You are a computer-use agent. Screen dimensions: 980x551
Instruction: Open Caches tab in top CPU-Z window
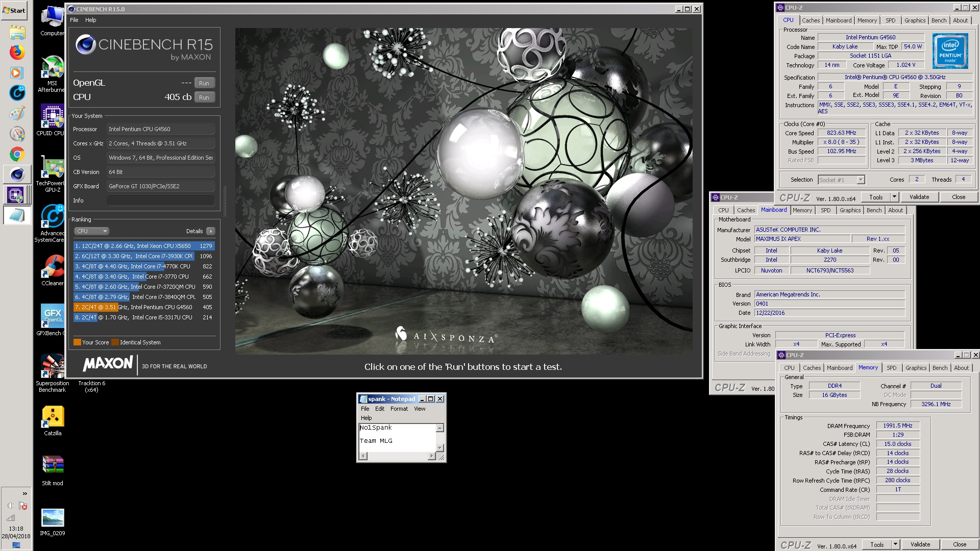coord(811,20)
